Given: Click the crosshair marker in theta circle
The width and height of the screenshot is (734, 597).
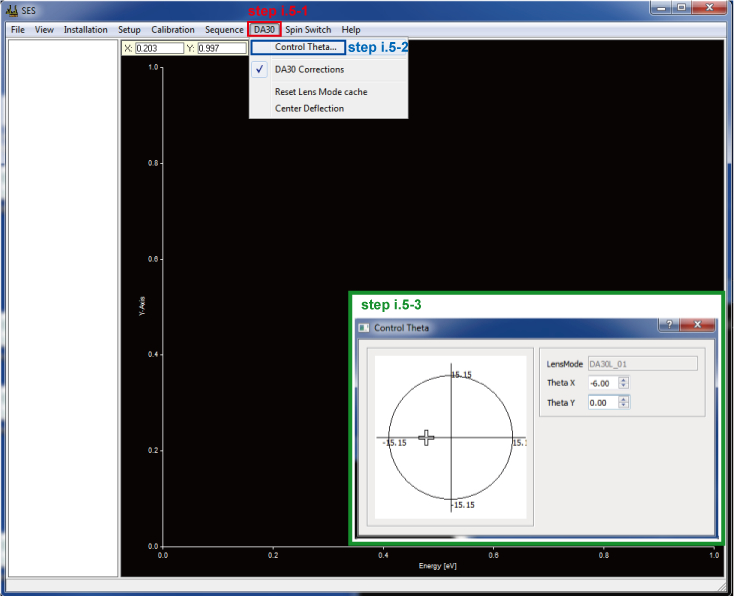Looking at the screenshot, I should click(x=427, y=437).
